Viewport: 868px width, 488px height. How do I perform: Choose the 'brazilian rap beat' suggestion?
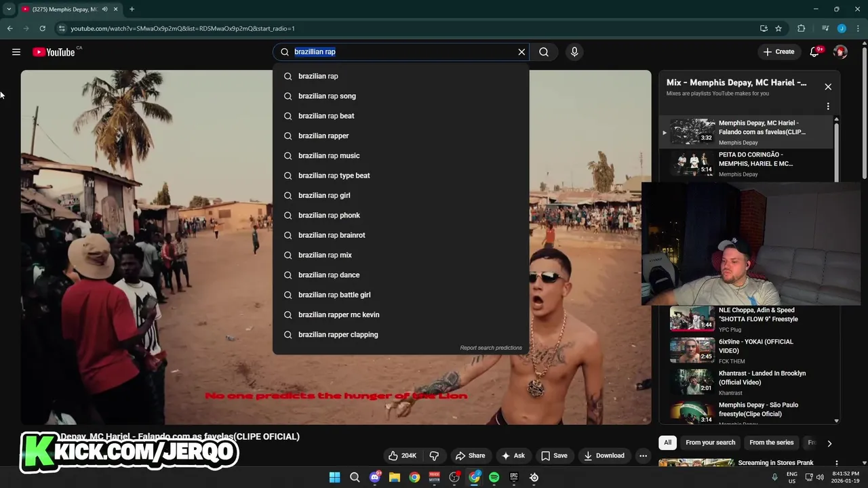pos(401,116)
